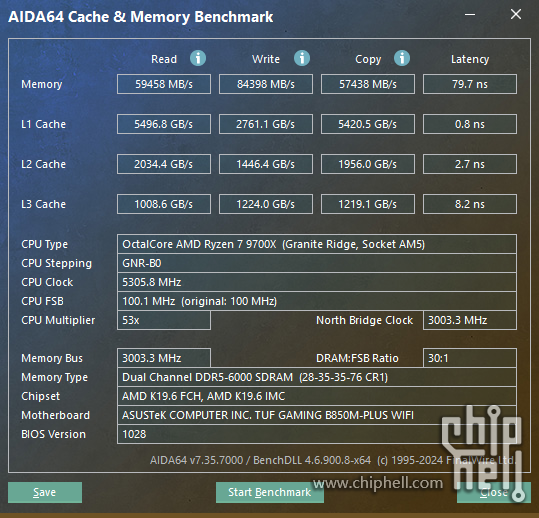539x518 pixels.
Task: Click the CPU Clock 5305.8 MHz field
Action: [x=317, y=282]
